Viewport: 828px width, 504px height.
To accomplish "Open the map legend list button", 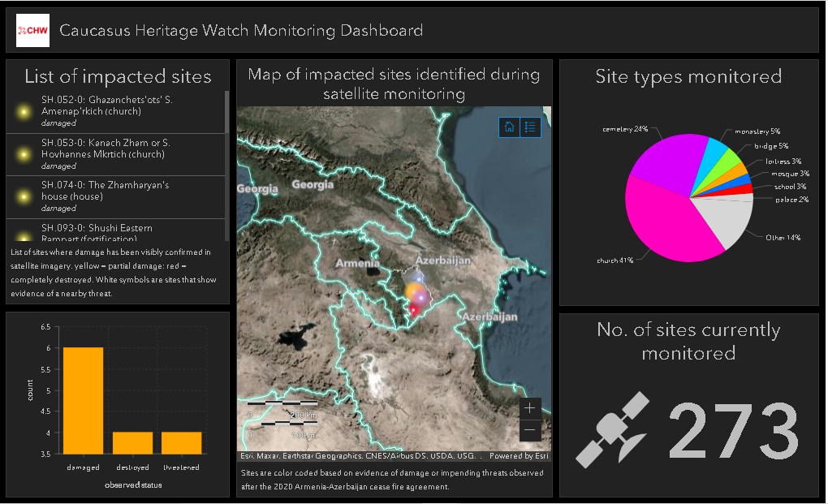I will [530, 127].
